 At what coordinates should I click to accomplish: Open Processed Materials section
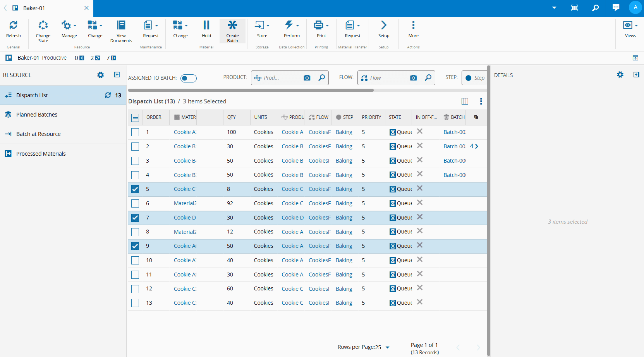click(x=41, y=154)
